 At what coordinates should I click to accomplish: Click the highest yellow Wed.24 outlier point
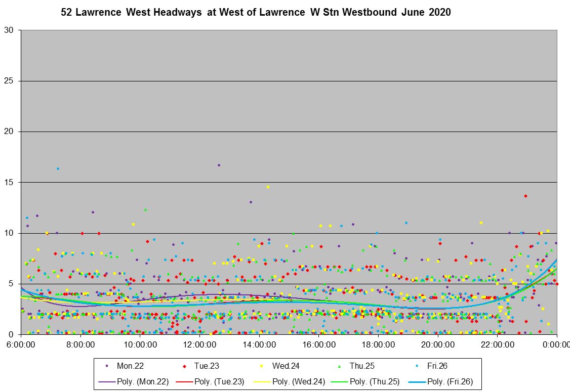(268, 187)
